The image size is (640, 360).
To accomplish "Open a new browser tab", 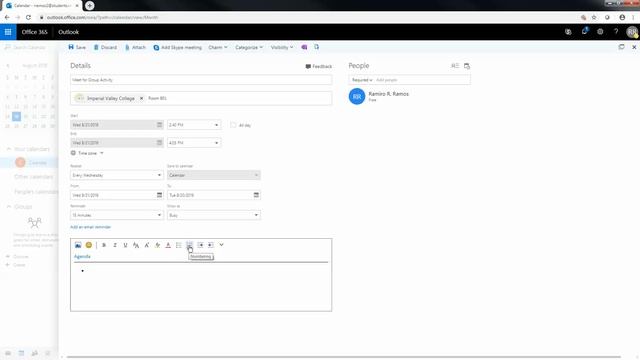I will pyautogui.click(x=89, y=6).
